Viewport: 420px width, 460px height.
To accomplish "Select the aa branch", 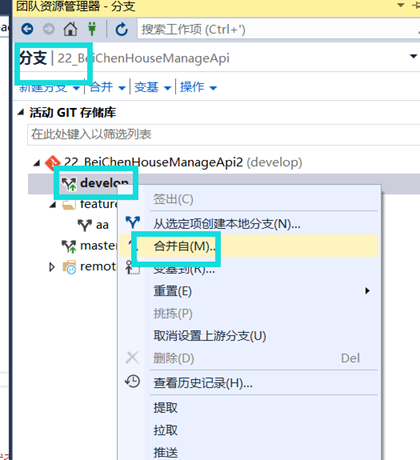I will (x=102, y=225).
